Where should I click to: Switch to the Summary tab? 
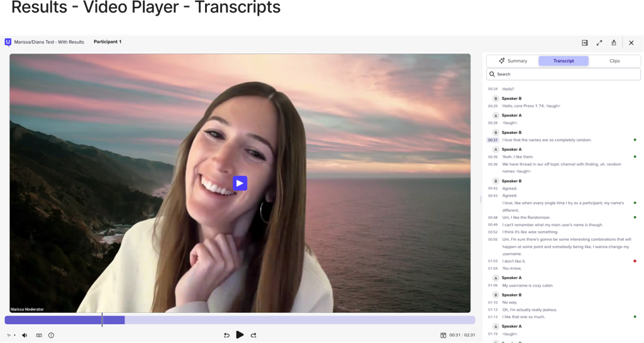click(513, 61)
